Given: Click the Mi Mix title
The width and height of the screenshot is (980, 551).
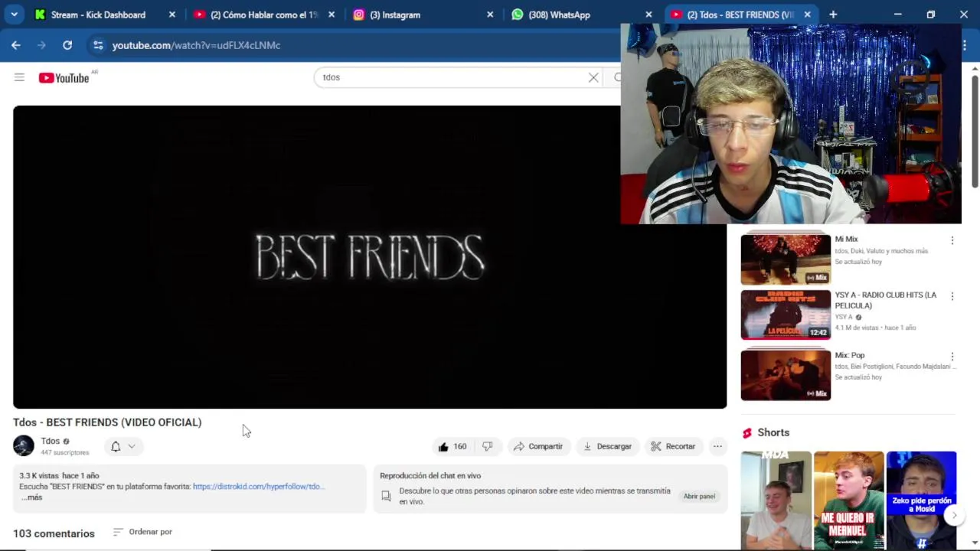Looking at the screenshot, I should tap(846, 239).
